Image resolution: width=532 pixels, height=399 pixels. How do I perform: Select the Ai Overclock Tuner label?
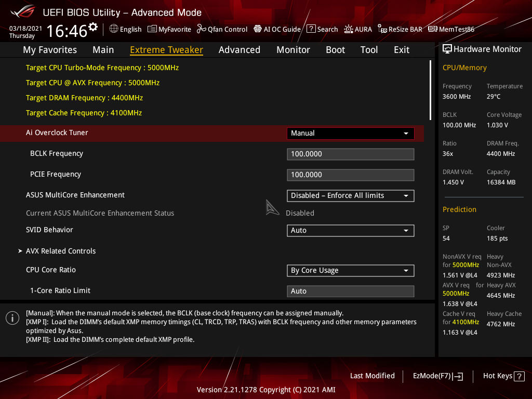point(57,132)
